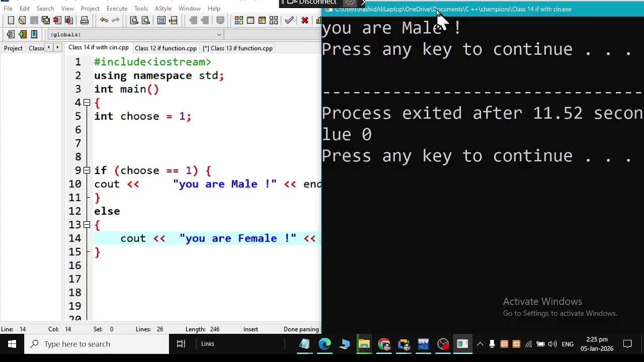Click the red X stop execution icon
Screen dimensions: 644x362
(x=305, y=20)
